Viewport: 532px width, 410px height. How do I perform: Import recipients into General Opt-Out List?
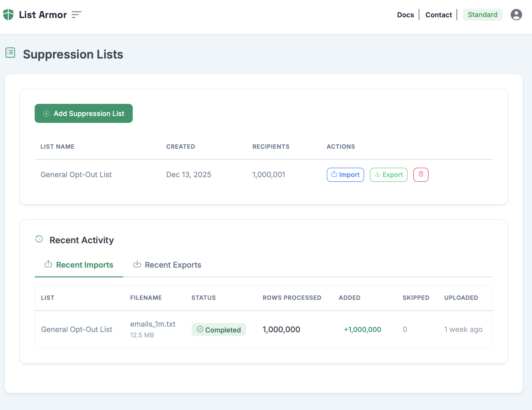click(x=345, y=175)
